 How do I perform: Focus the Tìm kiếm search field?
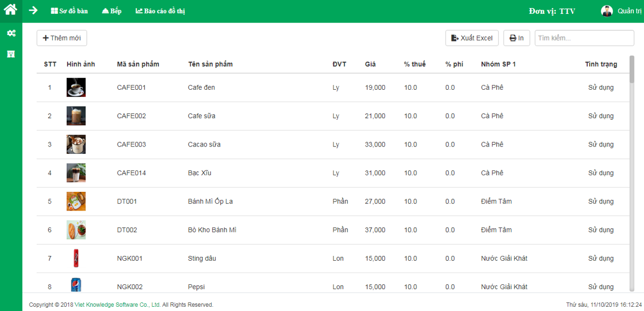pos(584,38)
